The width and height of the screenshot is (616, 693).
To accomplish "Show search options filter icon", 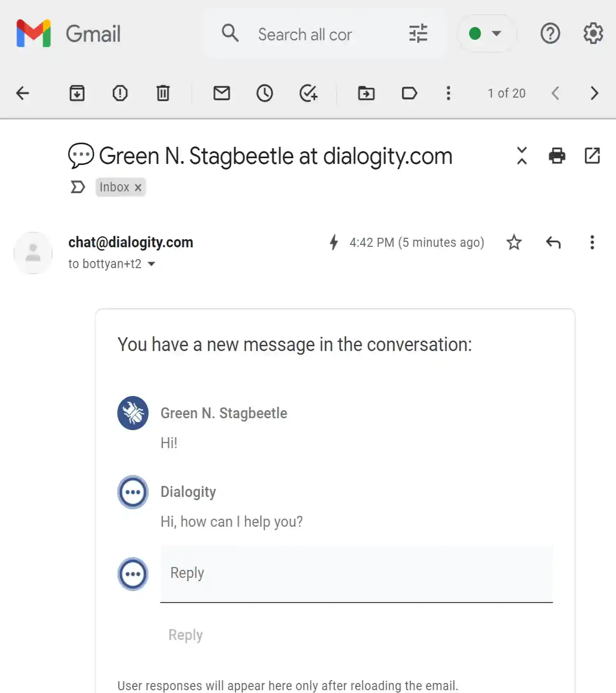I will 418,34.
